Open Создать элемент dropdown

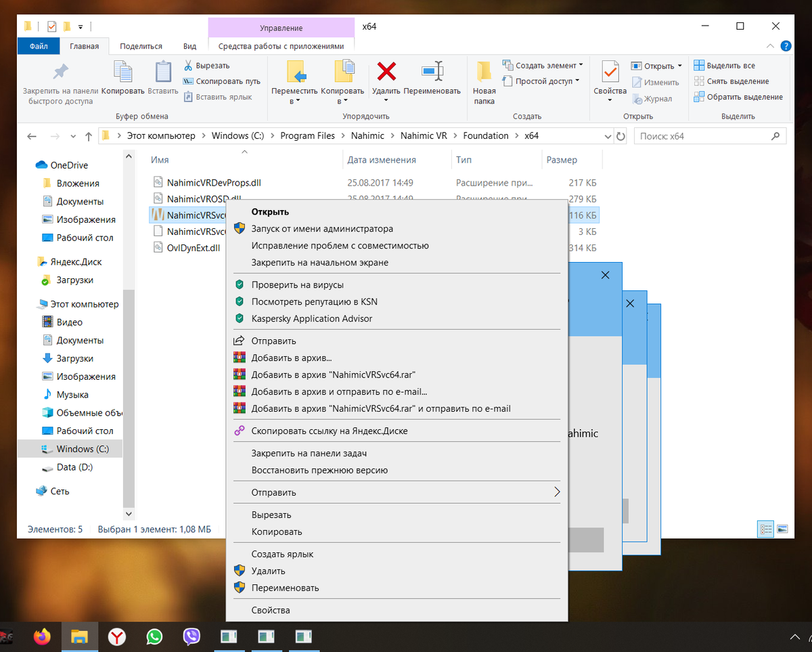(x=543, y=66)
